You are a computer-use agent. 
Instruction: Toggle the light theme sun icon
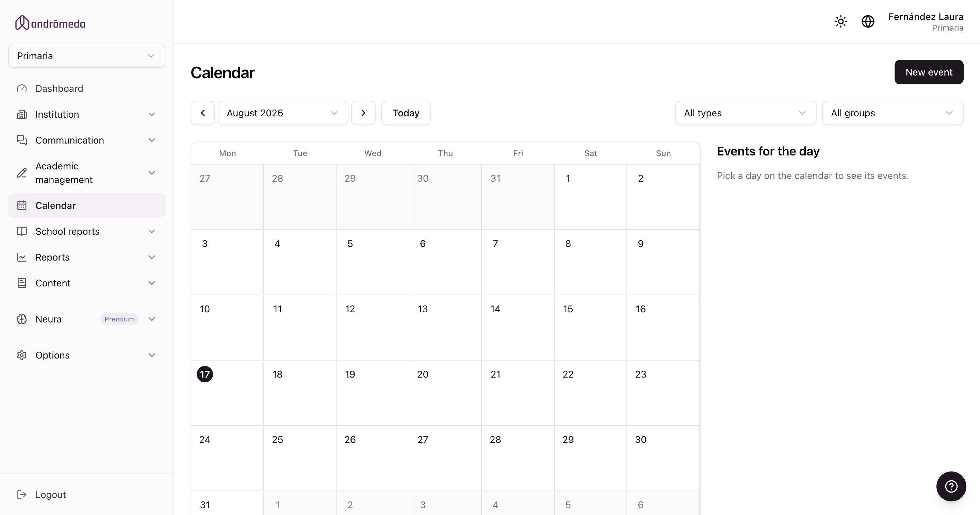tap(841, 21)
